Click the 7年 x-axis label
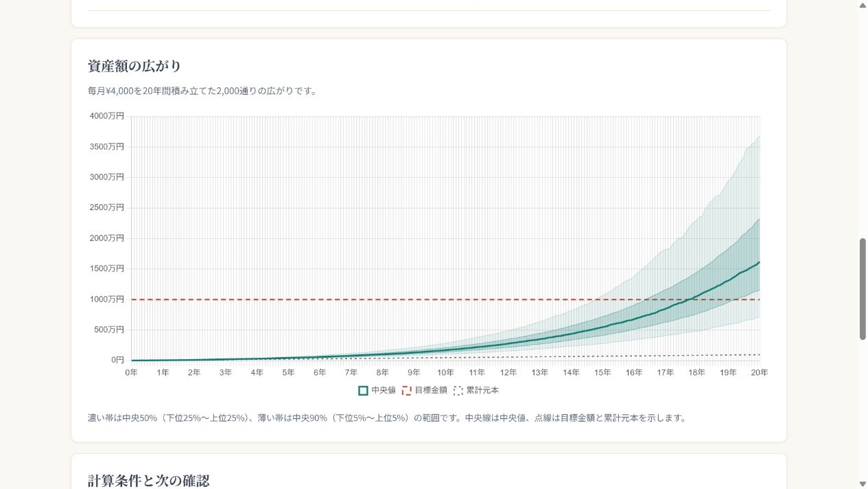The width and height of the screenshot is (868, 489). 351,372
